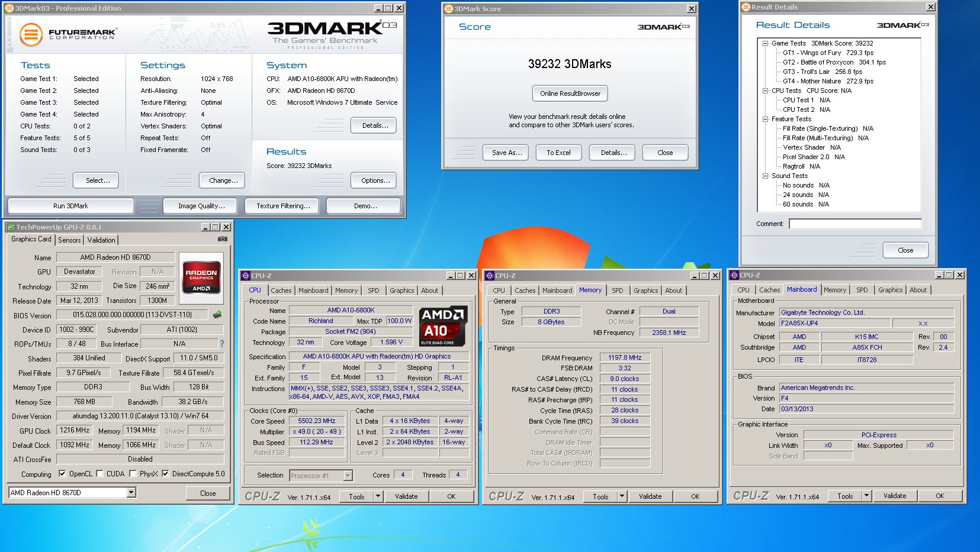
Task: Click the Image Quality... button
Action: click(201, 206)
